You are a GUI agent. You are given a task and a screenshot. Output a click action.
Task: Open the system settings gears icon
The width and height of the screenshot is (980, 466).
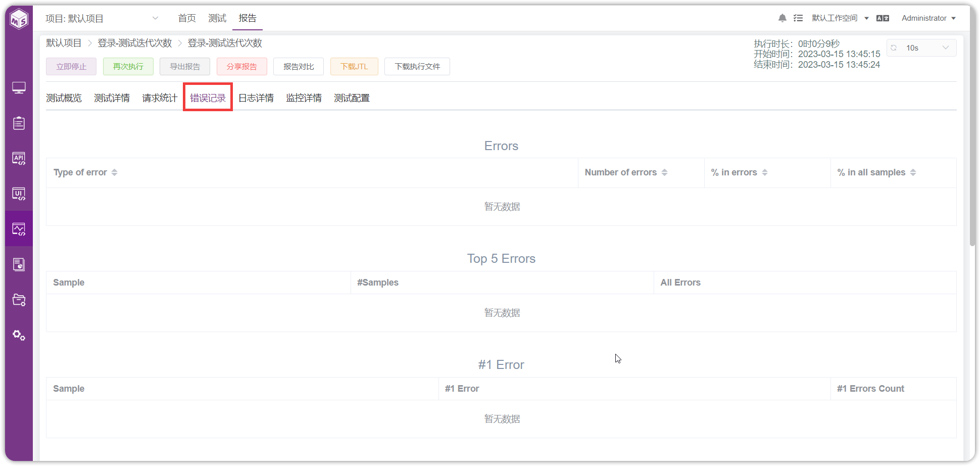[19, 335]
